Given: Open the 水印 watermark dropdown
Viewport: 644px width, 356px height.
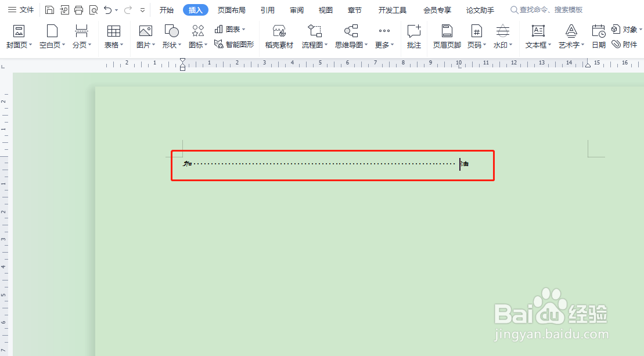Looking at the screenshot, I should coord(503,37).
